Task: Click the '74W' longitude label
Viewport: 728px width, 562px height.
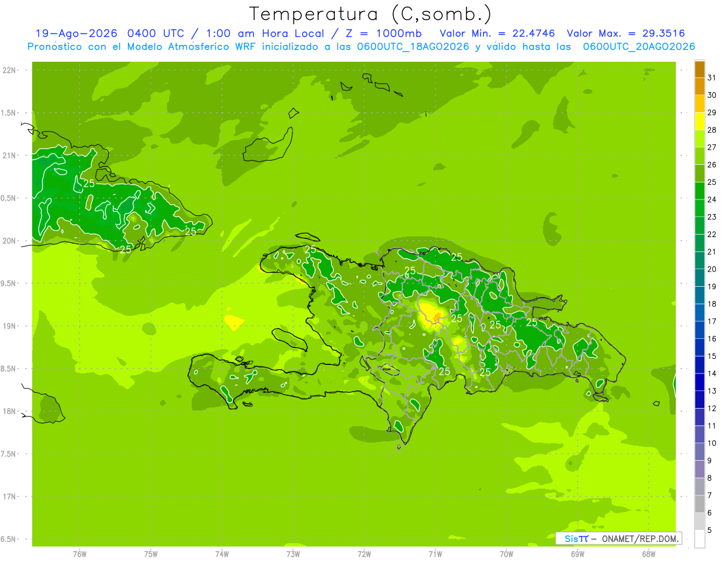Action: [222, 554]
